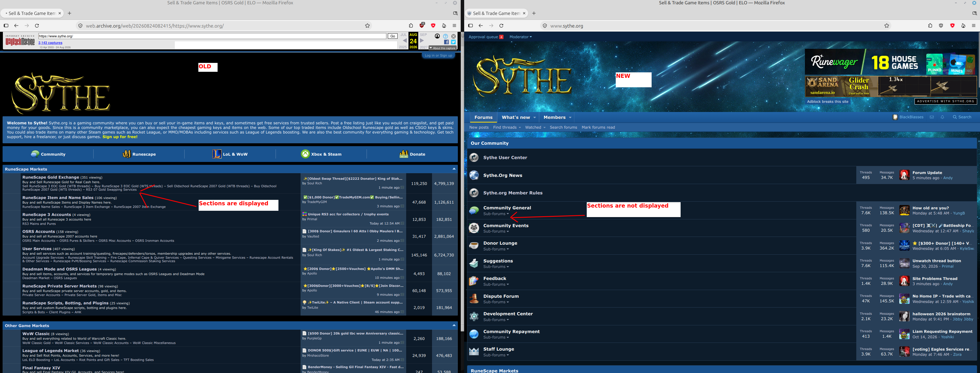Open the Approval queue link
This screenshot has width=980, height=373.
[x=486, y=37]
